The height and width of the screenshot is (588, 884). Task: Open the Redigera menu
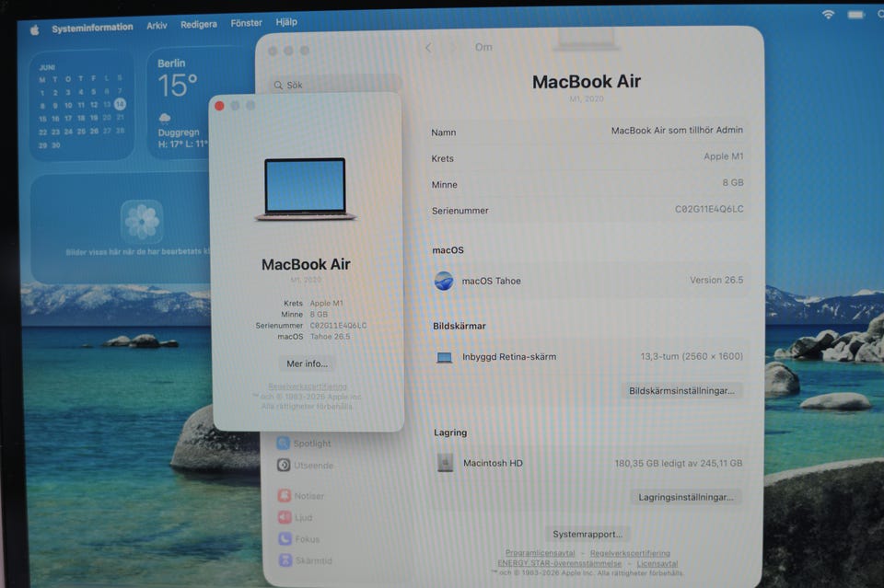199,24
